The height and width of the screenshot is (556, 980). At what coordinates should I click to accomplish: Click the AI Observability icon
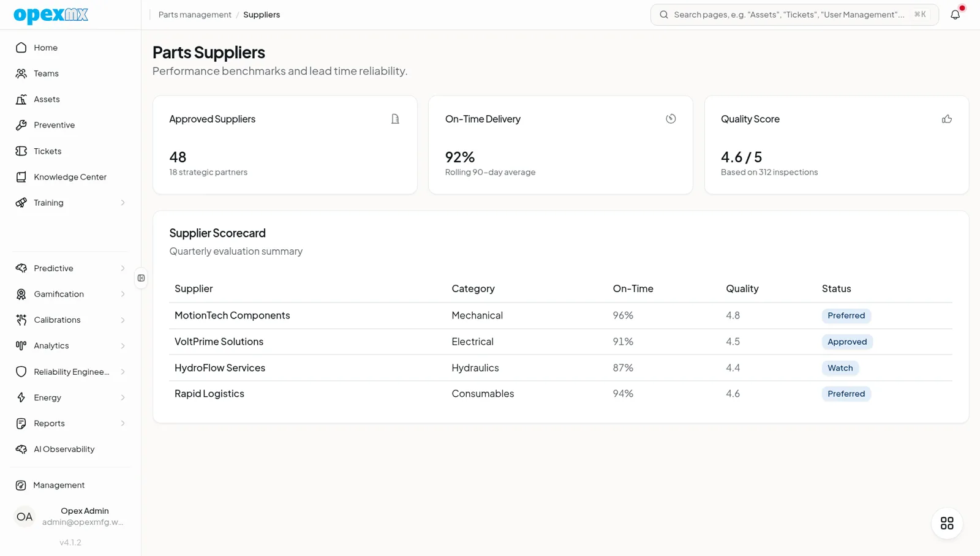(x=21, y=449)
